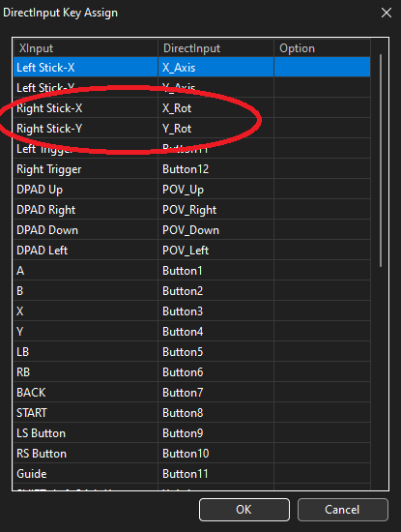Viewport: 401px width, 532px height.
Task: Select the A button row
Action: click(x=192, y=271)
